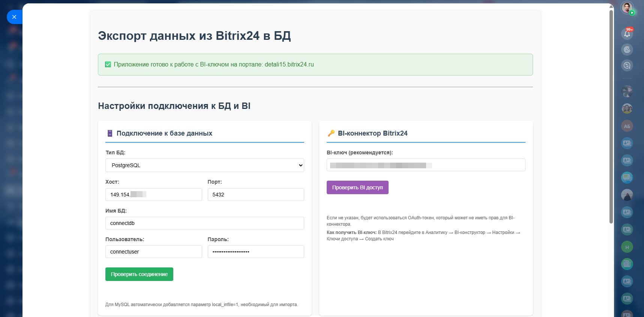This screenshot has height=317, width=644.
Task: Click the Порт field containing 5432
Action: pyautogui.click(x=255, y=195)
